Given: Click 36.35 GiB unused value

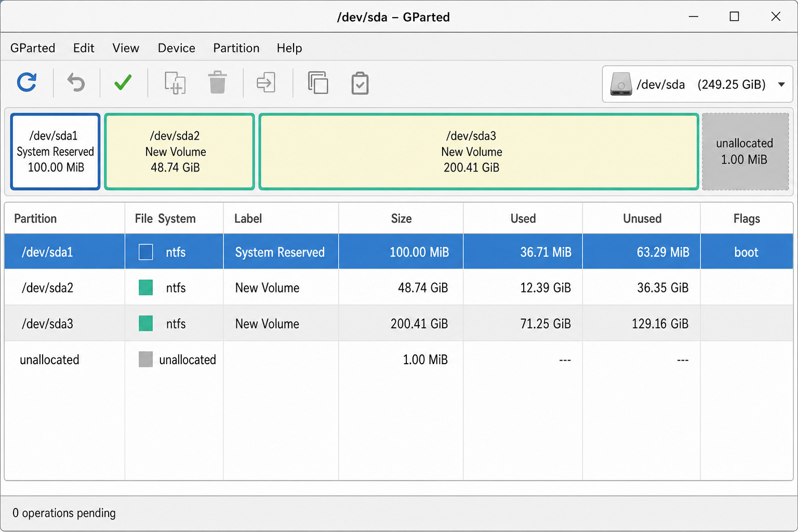Looking at the screenshot, I should 663,288.
